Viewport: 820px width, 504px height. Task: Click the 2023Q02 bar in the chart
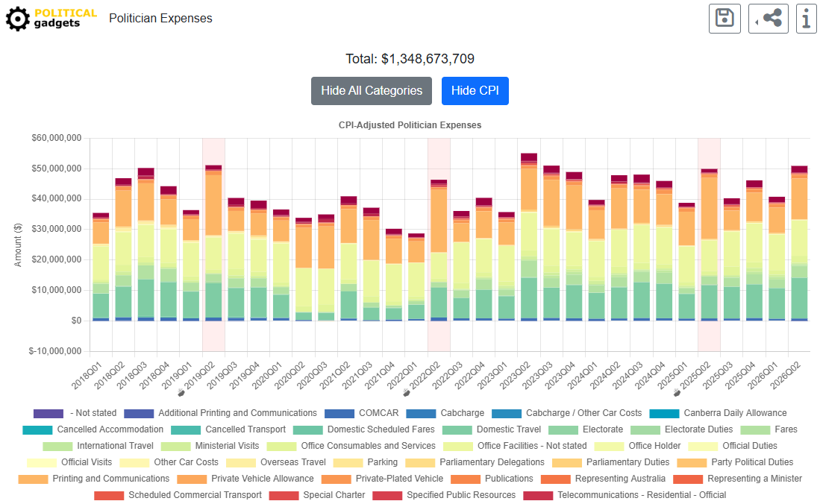[x=529, y=237]
